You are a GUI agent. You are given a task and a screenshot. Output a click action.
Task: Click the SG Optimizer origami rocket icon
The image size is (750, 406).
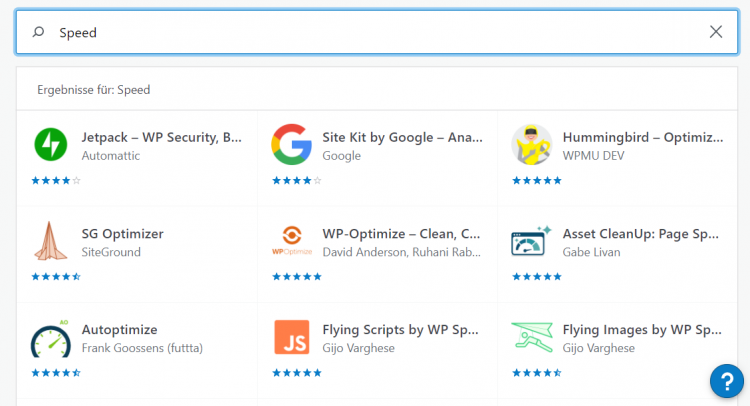point(51,241)
